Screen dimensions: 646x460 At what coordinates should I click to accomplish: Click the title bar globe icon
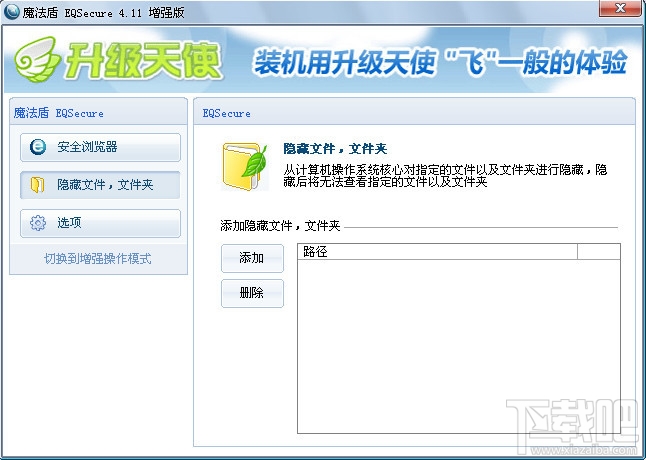[x=11, y=12]
